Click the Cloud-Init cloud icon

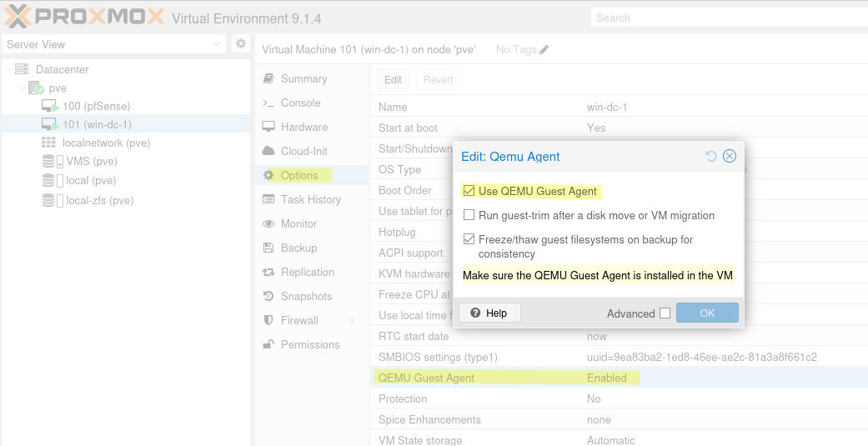(x=268, y=151)
